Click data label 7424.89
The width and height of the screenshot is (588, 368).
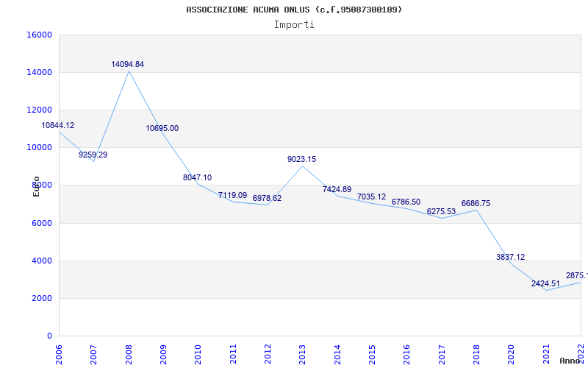click(x=337, y=189)
